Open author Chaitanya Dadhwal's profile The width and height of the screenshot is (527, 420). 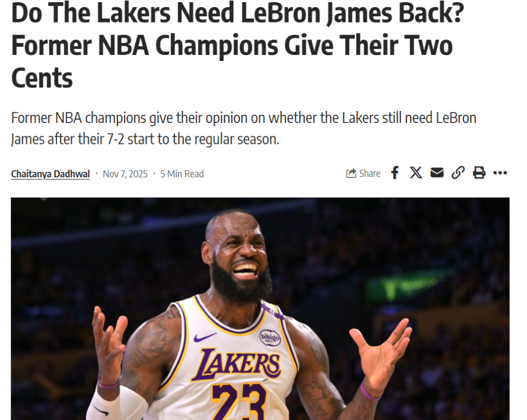51,174
